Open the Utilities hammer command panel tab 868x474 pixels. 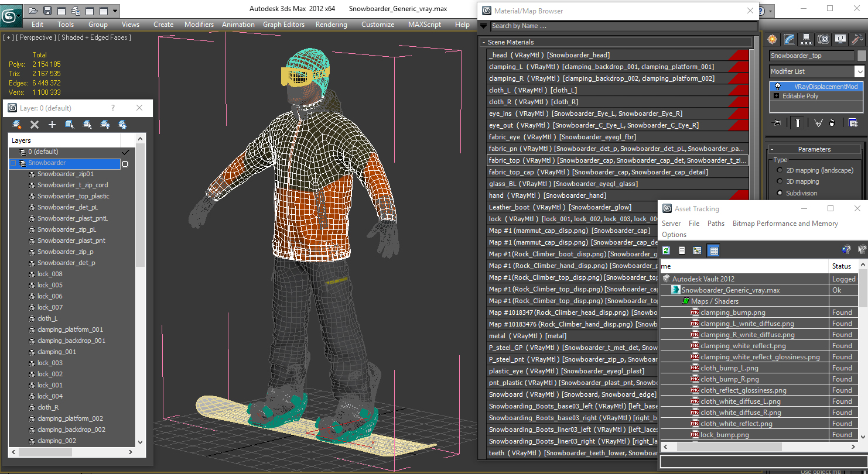(857, 39)
